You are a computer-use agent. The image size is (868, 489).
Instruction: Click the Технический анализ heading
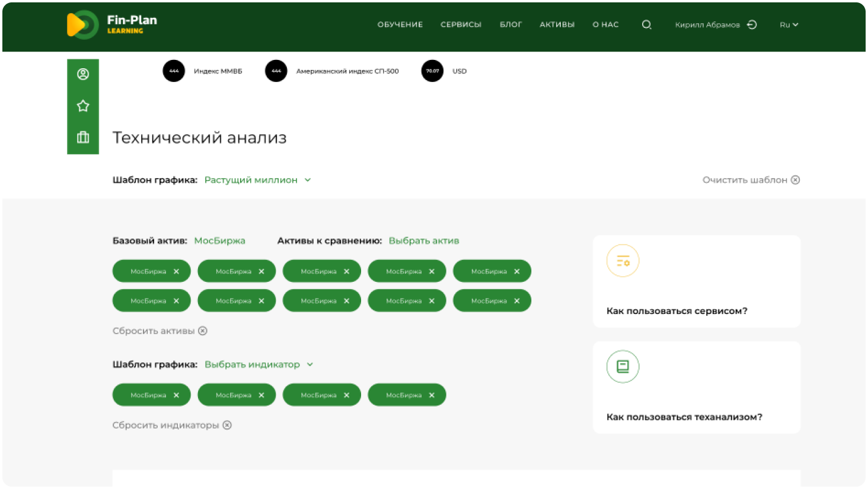click(x=200, y=138)
